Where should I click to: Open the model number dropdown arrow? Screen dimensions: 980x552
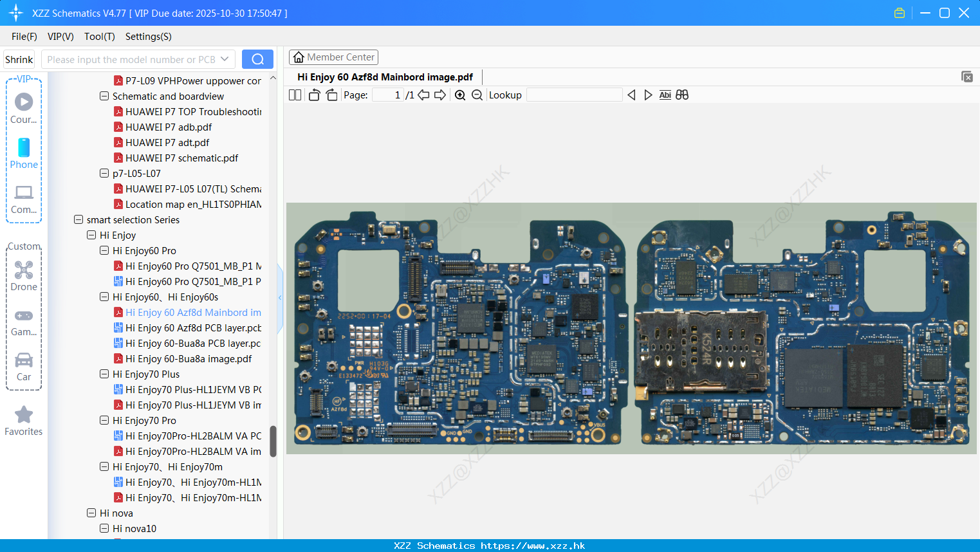click(225, 59)
